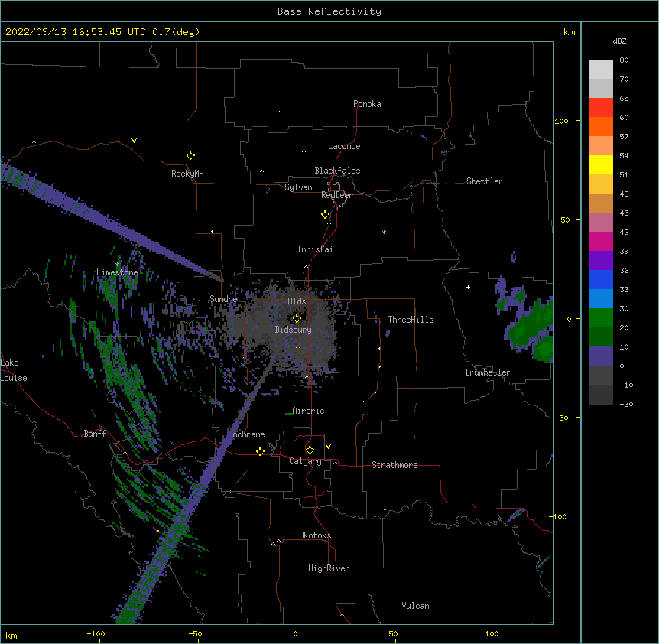Image resolution: width=659 pixels, height=644 pixels.
Task: Select the yellow 54 dBZ color swatch
Action: click(x=601, y=164)
